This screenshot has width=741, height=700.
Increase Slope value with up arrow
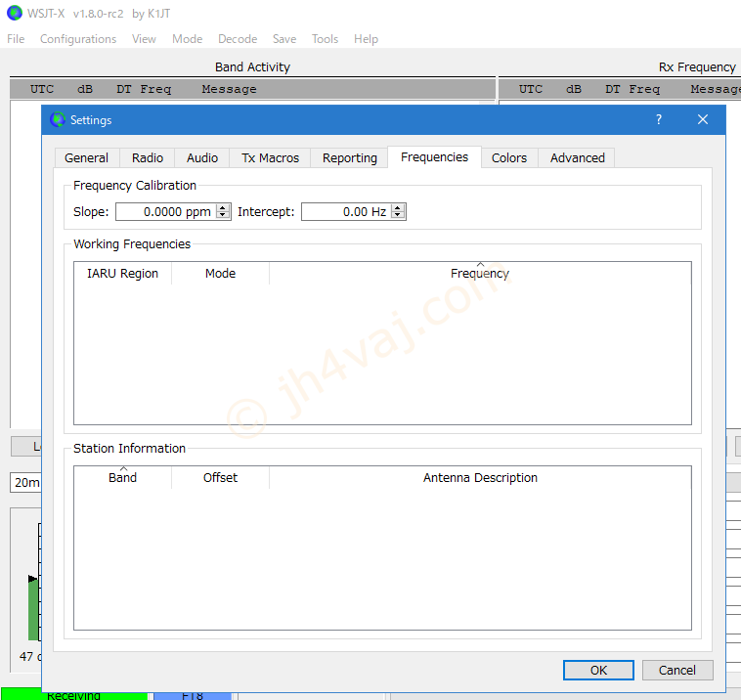click(x=223, y=208)
